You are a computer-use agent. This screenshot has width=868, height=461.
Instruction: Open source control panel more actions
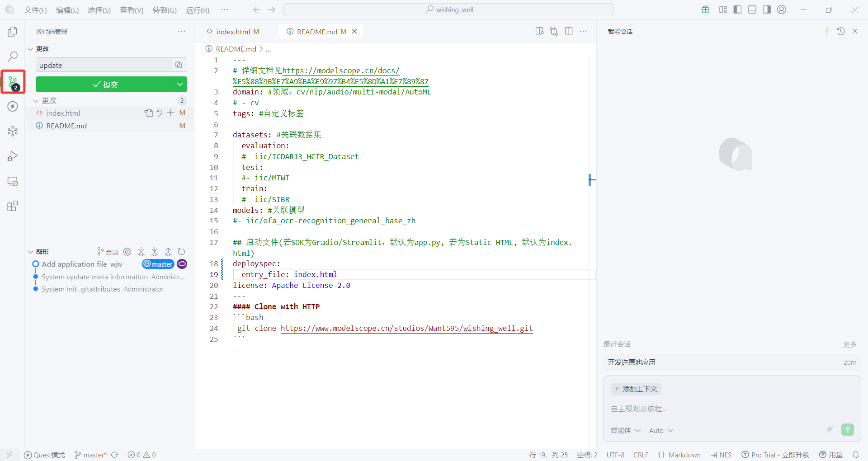pyautogui.click(x=181, y=31)
